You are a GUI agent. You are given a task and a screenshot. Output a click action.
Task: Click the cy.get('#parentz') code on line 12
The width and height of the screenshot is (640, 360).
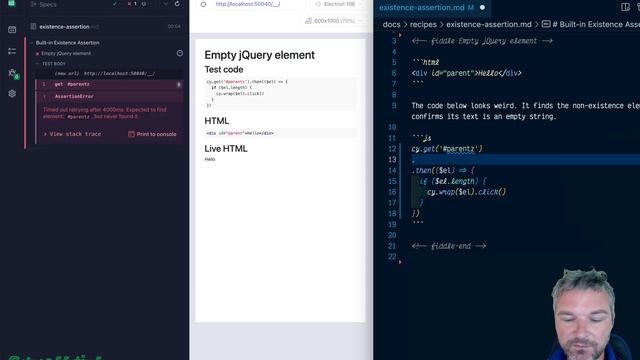click(x=447, y=149)
